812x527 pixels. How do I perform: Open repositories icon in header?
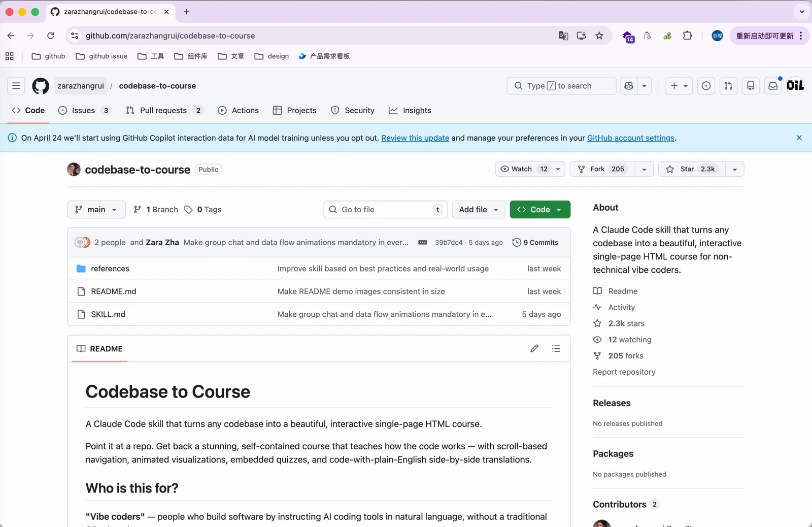[x=751, y=86]
